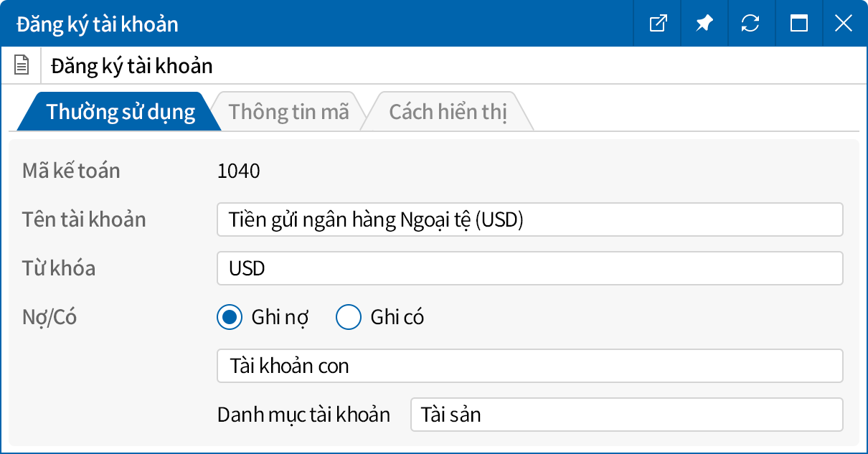Click the document icon beside the breadcrumb

click(x=22, y=65)
